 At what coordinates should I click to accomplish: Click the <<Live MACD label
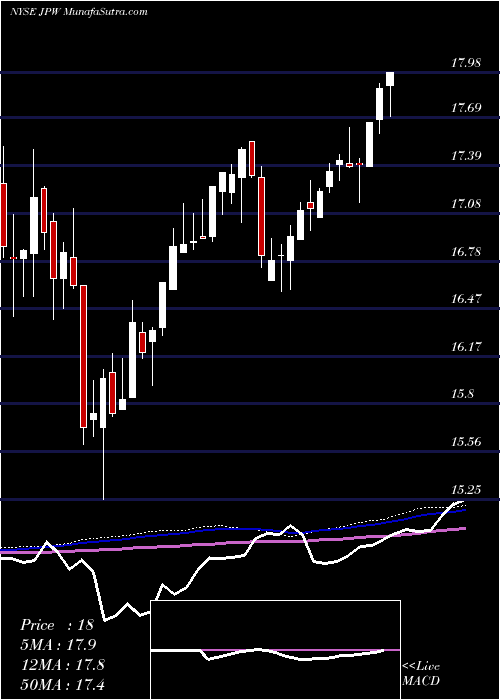point(421,674)
